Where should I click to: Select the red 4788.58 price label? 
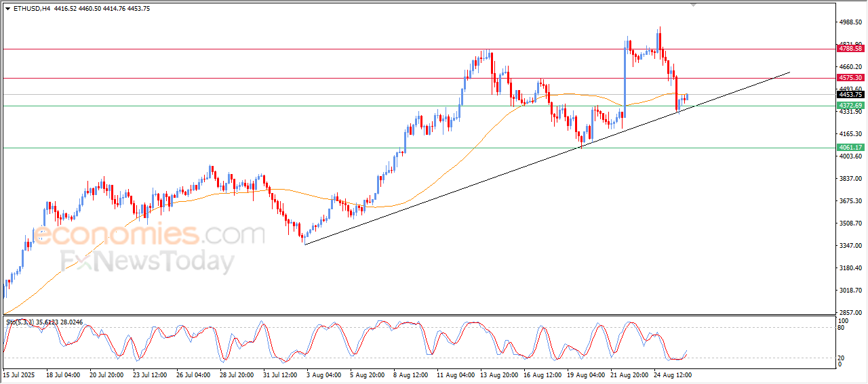click(x=850, y=49)
